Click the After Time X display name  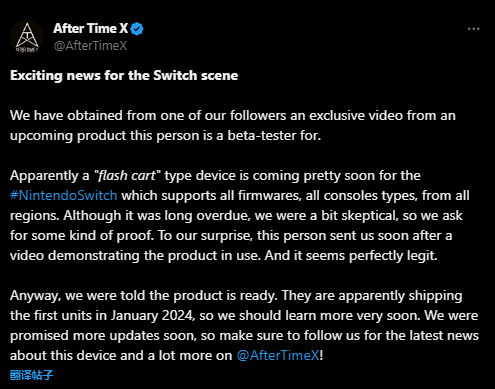pyautogui.click(x=91, y=29)
